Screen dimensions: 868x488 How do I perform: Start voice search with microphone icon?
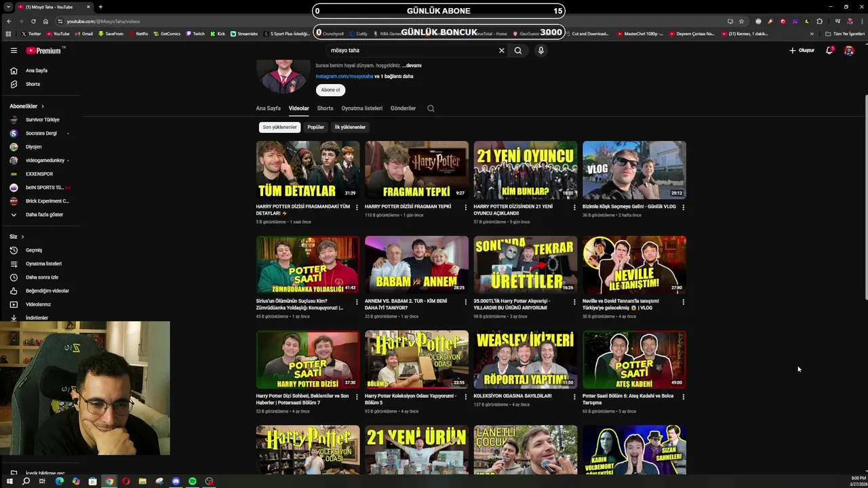[540, 50]
